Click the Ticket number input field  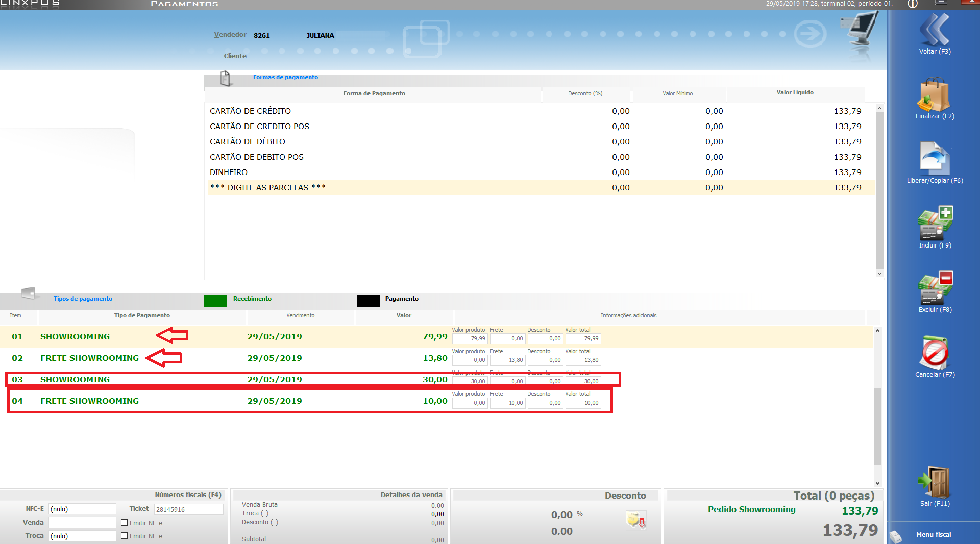coord(188,509)
